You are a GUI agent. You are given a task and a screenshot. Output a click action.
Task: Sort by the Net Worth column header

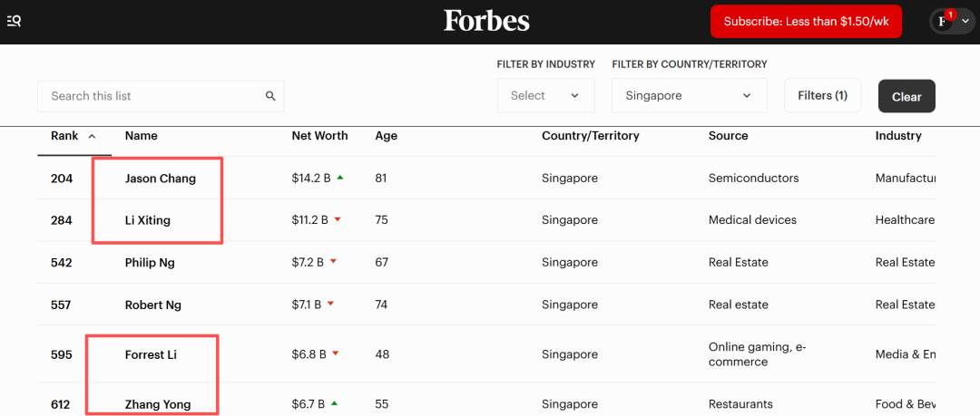pos(319,136)
